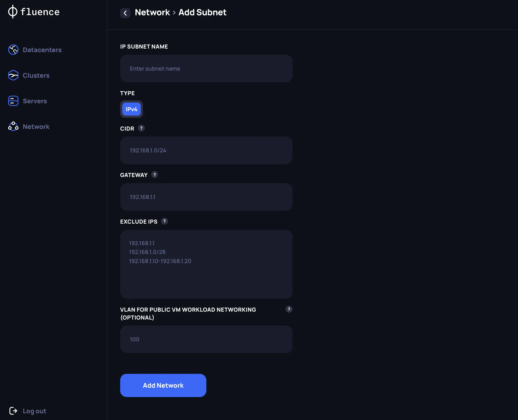The height and width of the screenshot is (420, 518).
Task: Click the Fluence logo icon
Action: point(13,12)
